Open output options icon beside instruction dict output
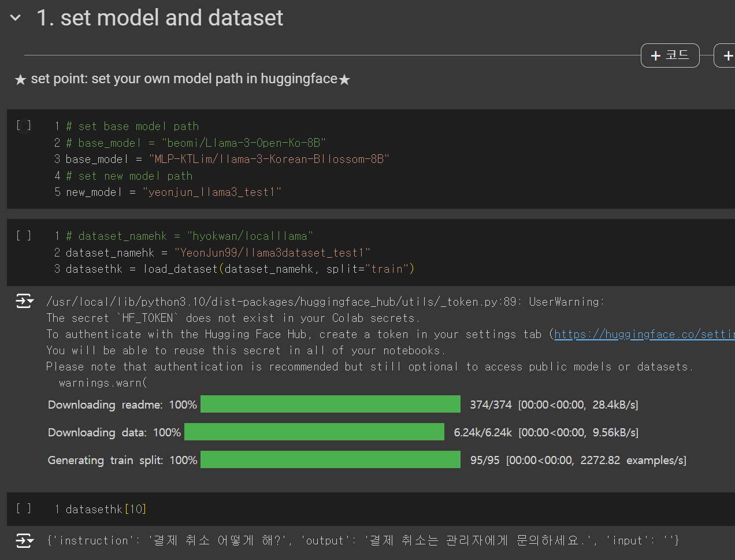735x560 pixels. 24,540
